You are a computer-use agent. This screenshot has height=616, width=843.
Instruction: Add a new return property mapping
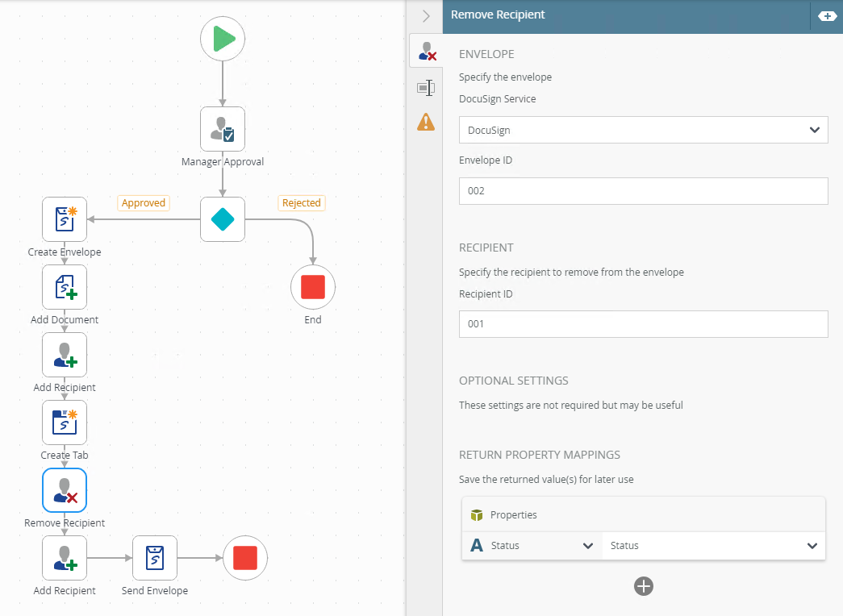[643, 586]
